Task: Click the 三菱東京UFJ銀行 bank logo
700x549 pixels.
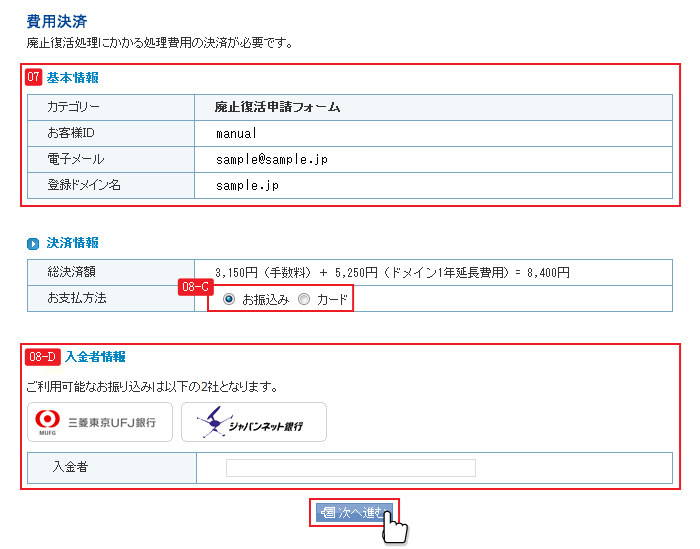Action: pyautogui.click(x=99, y=422)
